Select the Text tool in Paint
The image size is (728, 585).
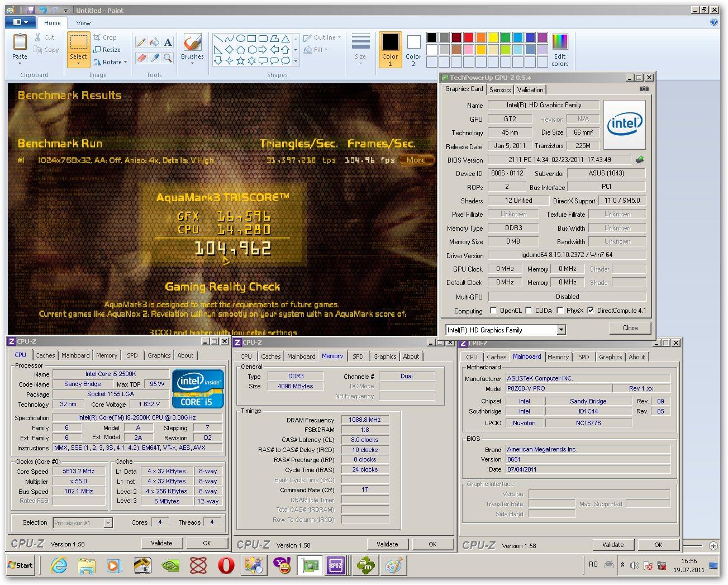[168, 42]
